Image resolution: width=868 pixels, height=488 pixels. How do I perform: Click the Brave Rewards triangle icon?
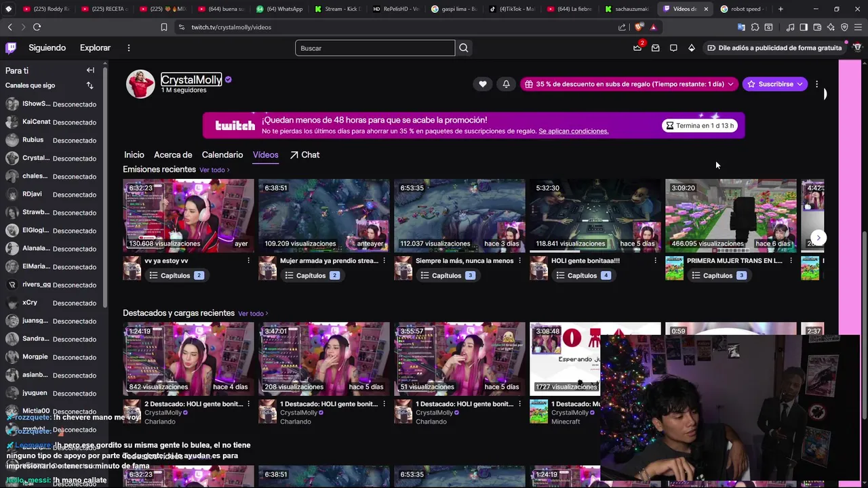tap(653, 27)
